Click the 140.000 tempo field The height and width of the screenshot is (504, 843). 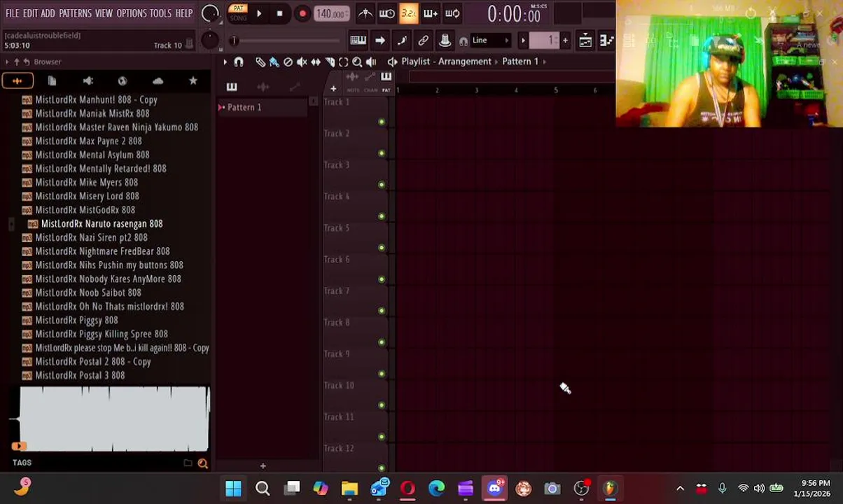(x=331, y=14)
